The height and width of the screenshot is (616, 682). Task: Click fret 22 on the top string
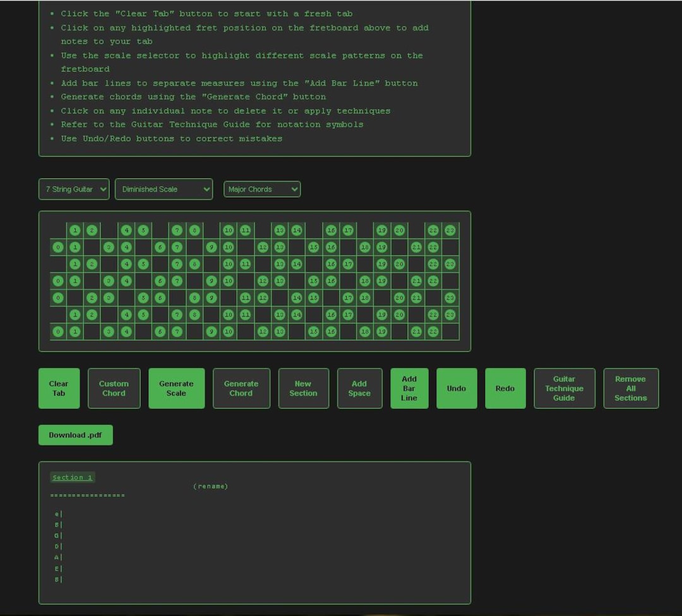(433, 230)
